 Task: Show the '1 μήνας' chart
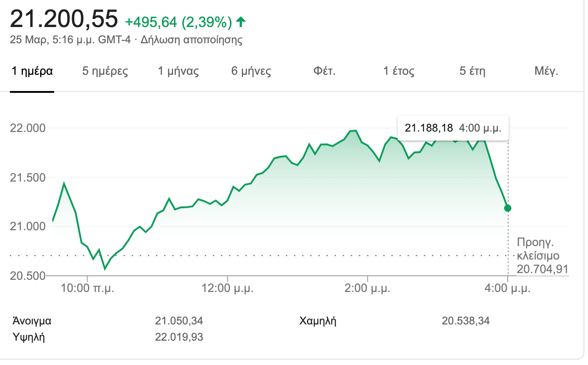point(178,71)
